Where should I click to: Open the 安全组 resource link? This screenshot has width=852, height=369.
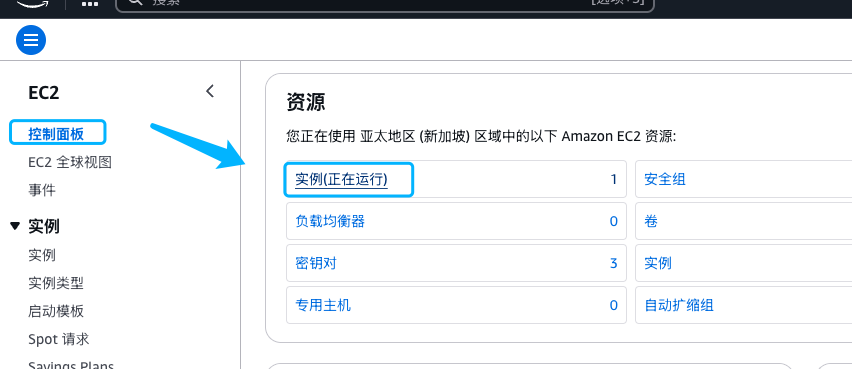pyautogui.click(x=665, y=179)
